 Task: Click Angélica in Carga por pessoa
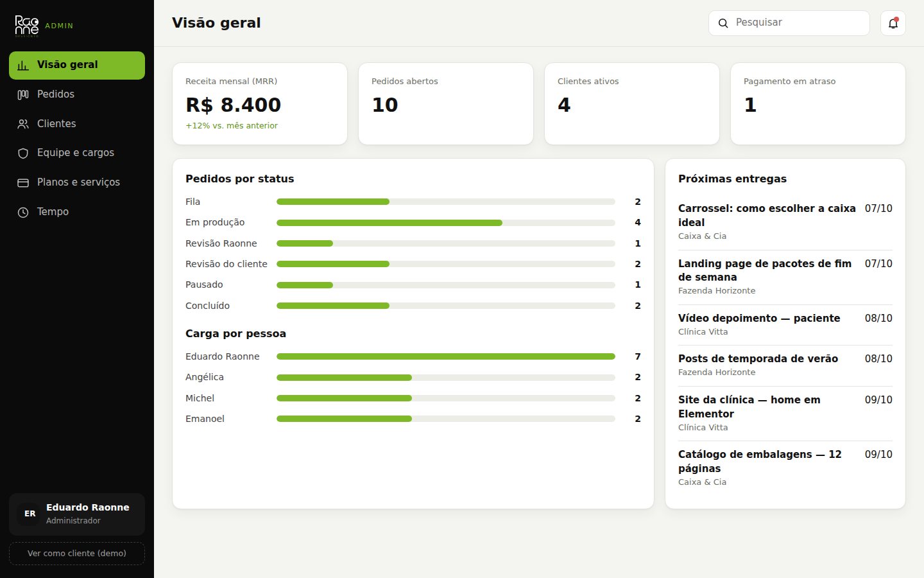tap(205, 377)
